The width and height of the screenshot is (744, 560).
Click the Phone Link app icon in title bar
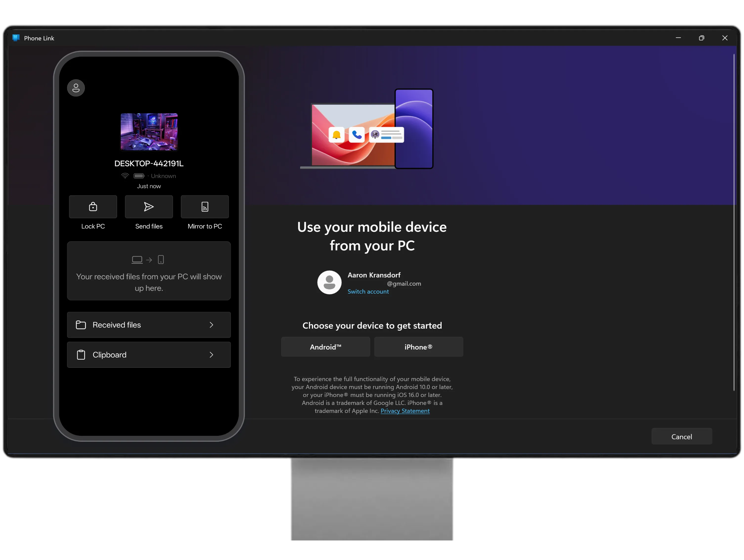point(16,38)
